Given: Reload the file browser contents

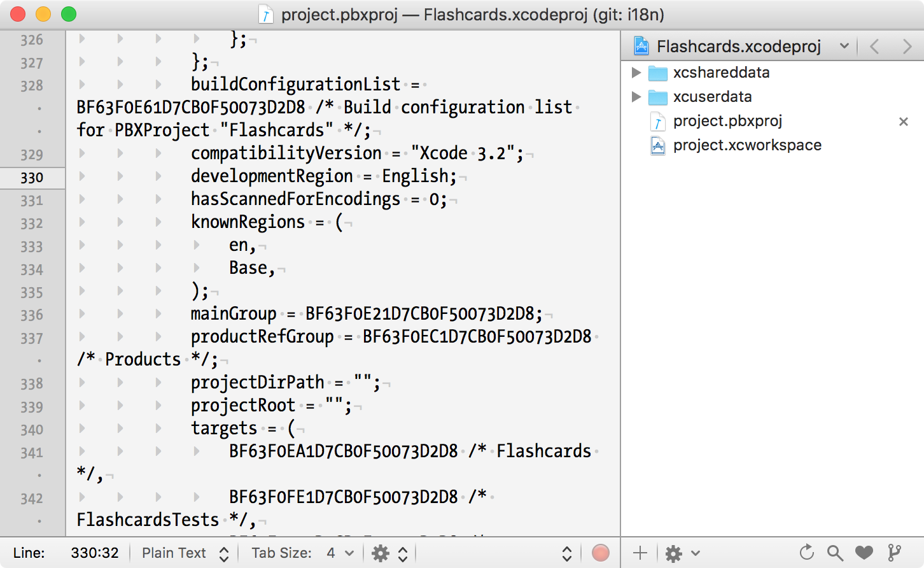Looking at the screenshot, I should [806, 553].
